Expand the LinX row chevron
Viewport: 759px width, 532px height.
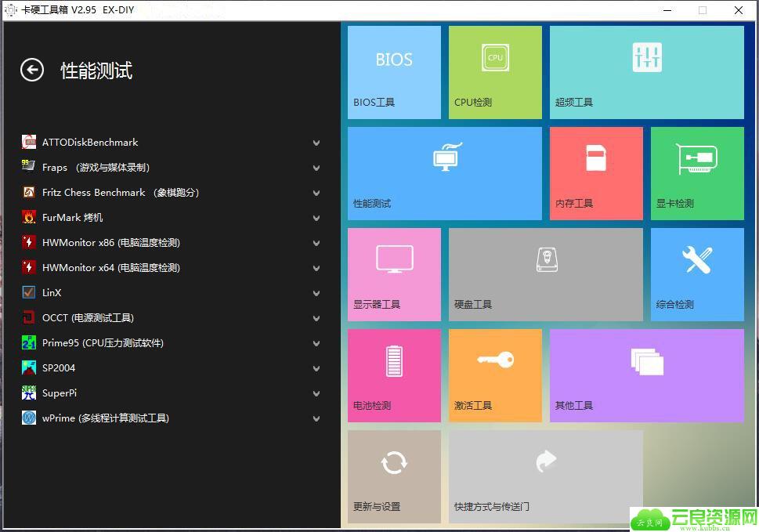pos(316,293)
